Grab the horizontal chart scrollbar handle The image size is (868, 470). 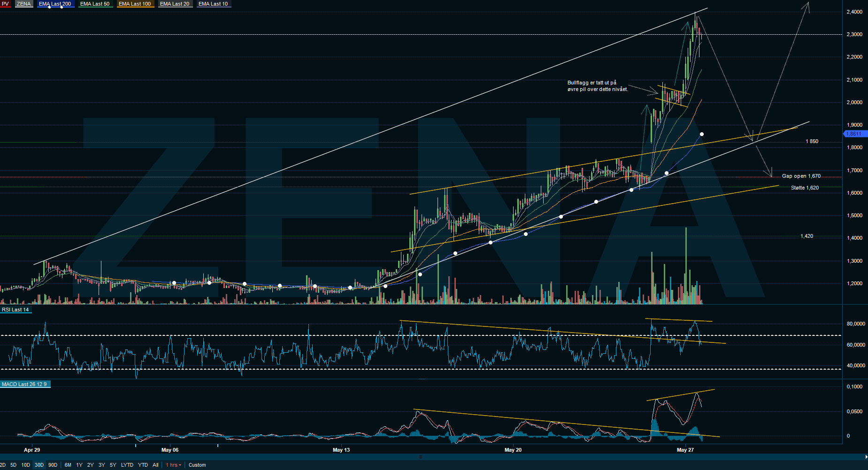[x=421, y=457]
